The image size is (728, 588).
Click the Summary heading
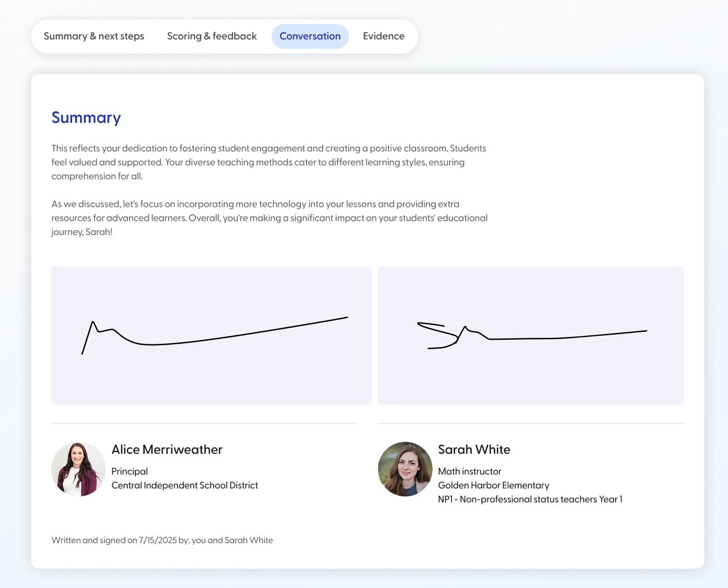click(x=86, y=118)
